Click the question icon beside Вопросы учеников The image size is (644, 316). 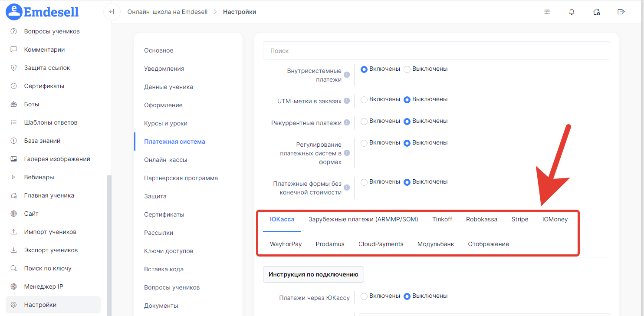13,31
